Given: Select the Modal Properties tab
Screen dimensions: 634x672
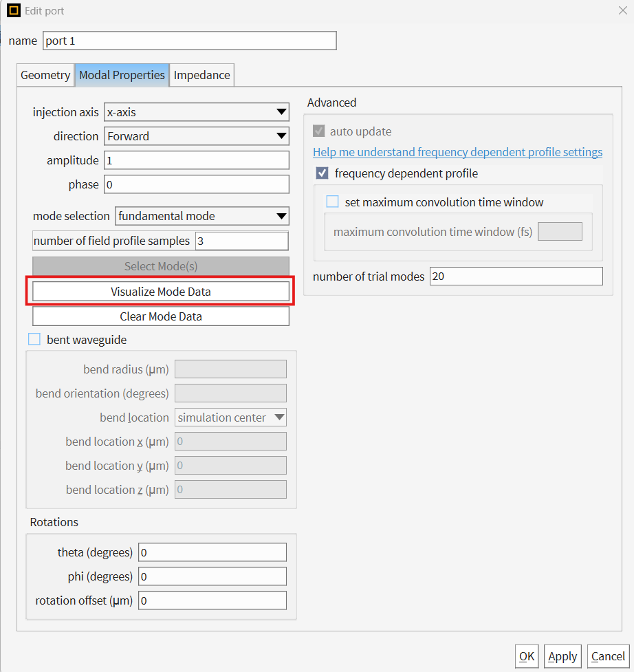Looking at the screenshot, I should pos(122,75).
